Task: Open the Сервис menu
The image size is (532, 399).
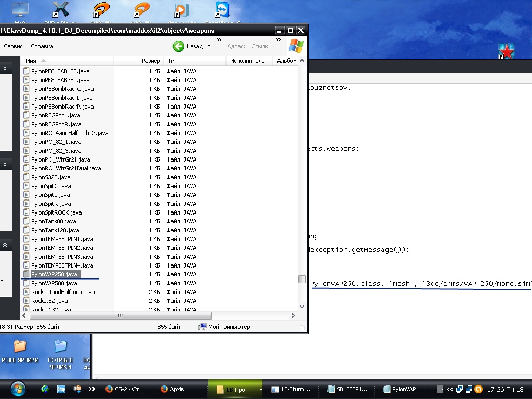Action: (x=13, y=46)
